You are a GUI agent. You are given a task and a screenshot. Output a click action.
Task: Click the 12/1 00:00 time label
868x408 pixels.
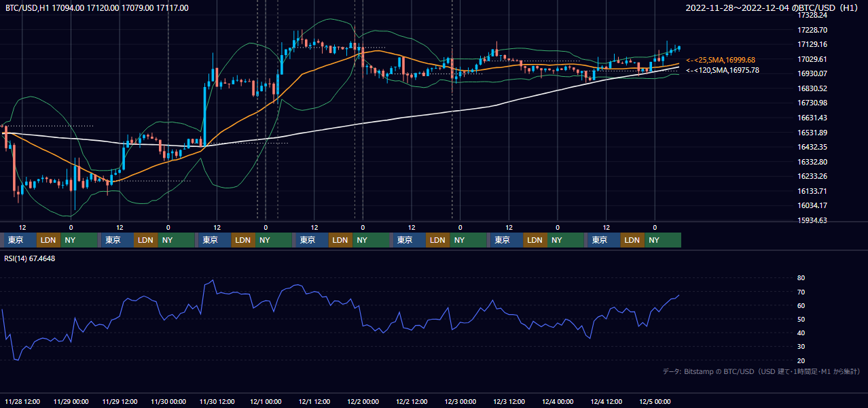click(266, 401)
